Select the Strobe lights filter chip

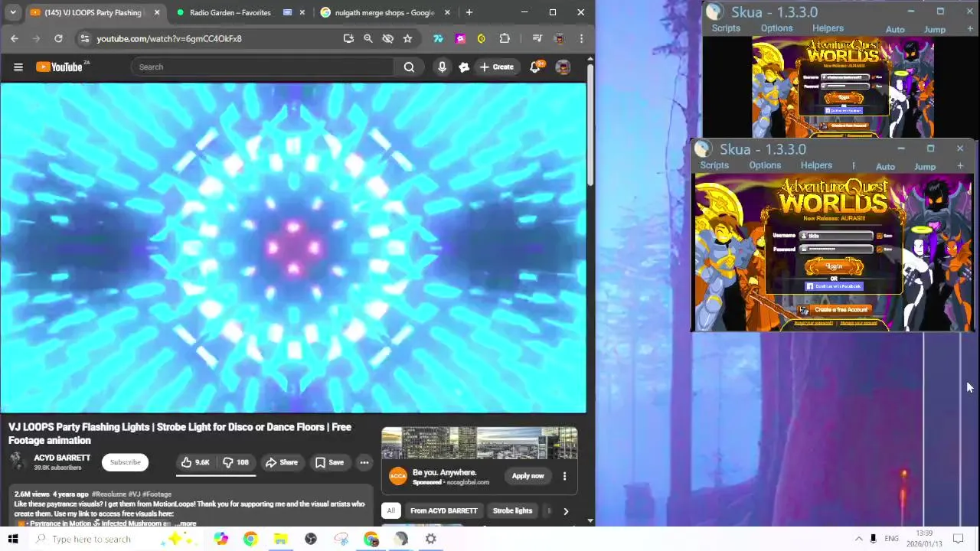(x=512, y=510)
